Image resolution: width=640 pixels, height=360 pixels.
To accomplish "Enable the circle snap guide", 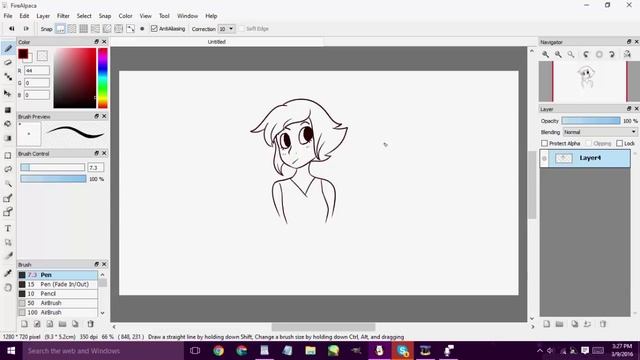I will coord(119,29).
